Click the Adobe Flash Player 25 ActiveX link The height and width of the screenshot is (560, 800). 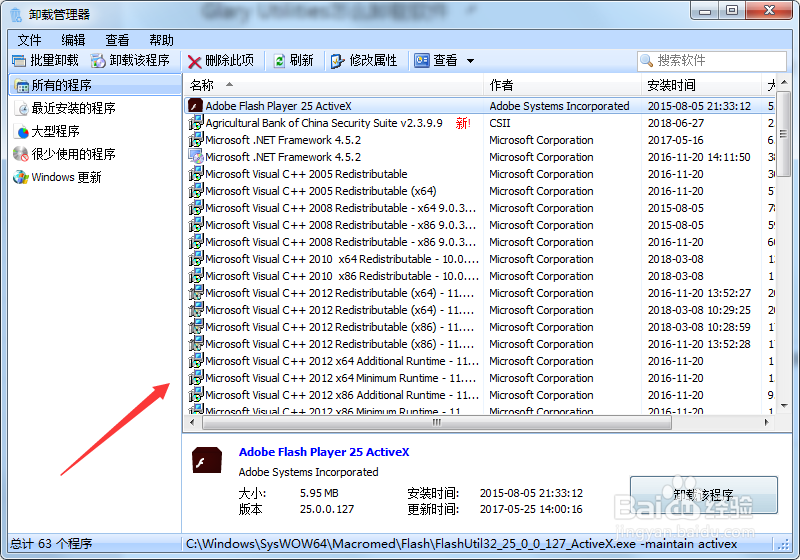click(324, 452)
